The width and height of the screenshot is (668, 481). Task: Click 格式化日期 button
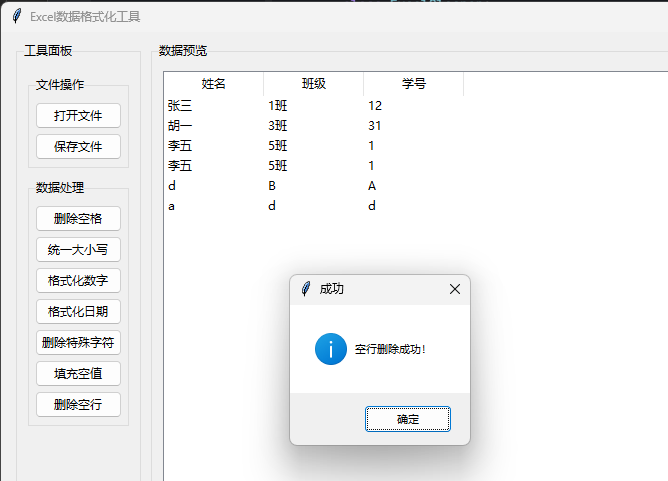78,311
